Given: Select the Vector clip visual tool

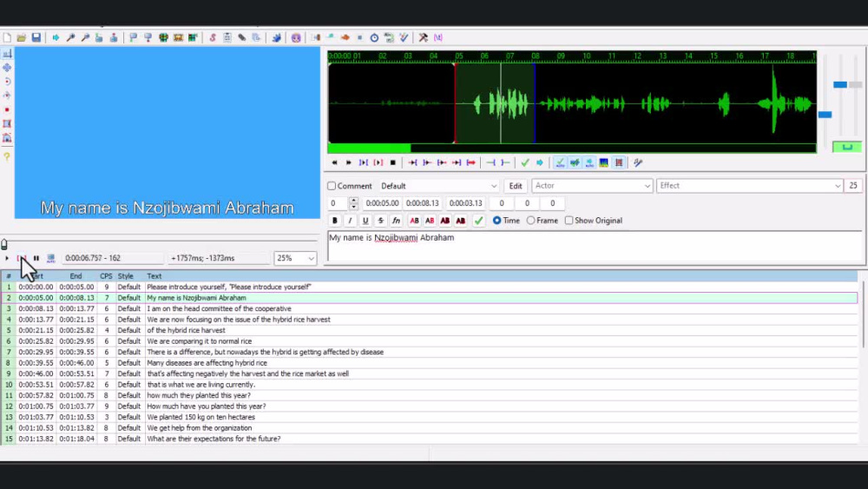Looking at the screenshot, I should click(x=7, y=137).
